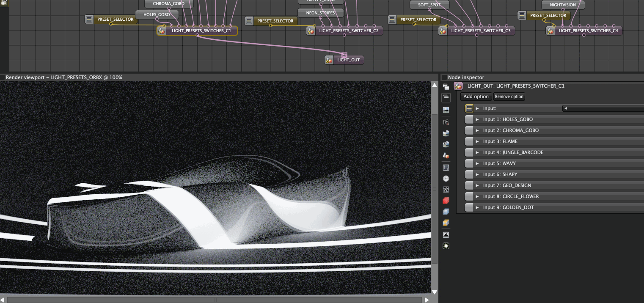Click viewport horizontal scrollbar right arrow
Image resolution: width=644 pixels, height=303 pixels.
click(x=427, y=300)
